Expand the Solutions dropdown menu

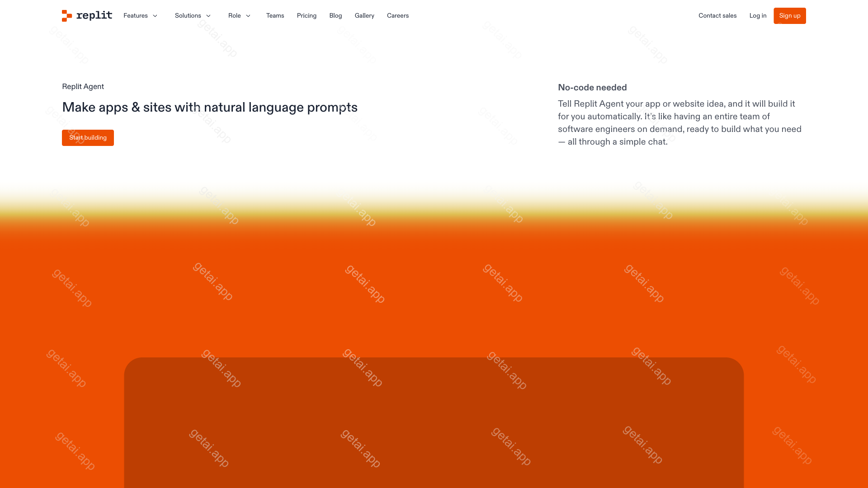(x=193, y=16)
